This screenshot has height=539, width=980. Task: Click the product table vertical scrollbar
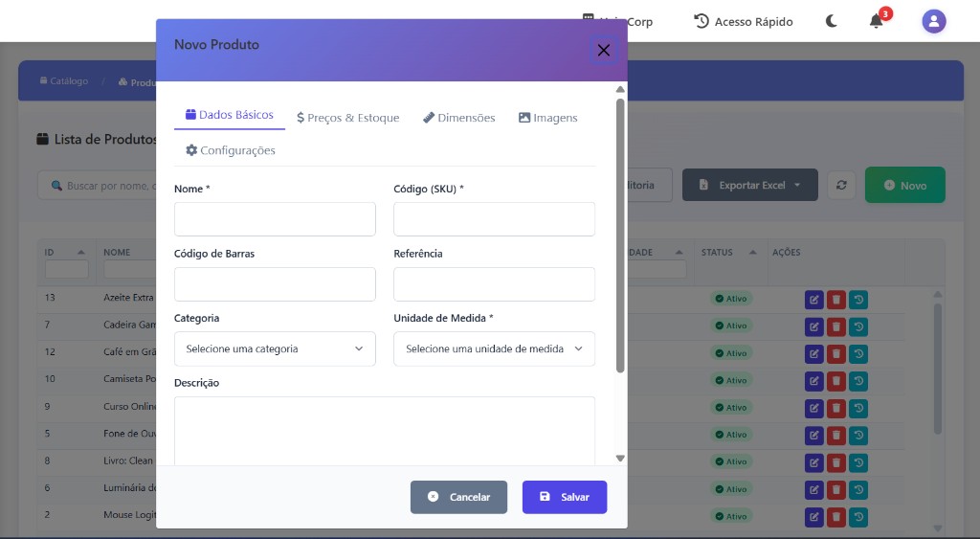point(938,369)
